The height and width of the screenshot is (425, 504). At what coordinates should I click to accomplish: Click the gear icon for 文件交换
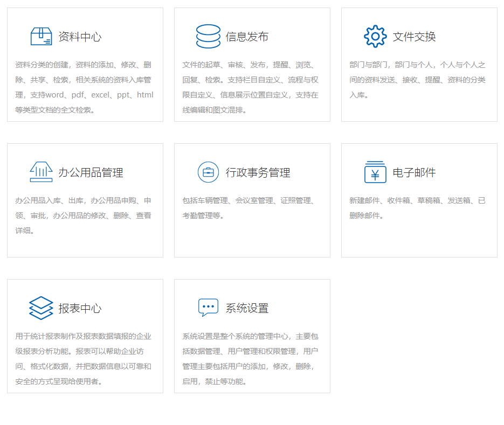click(375, 36)
